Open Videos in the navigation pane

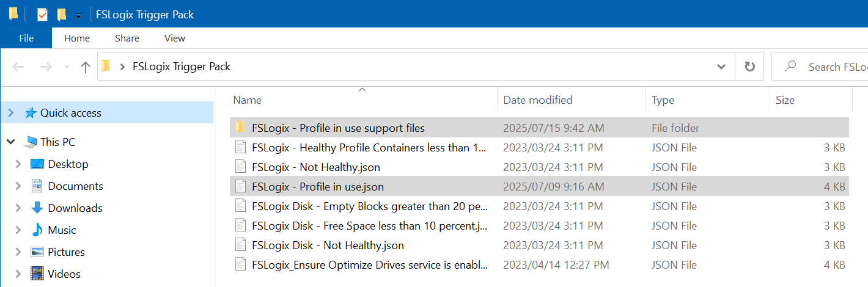[x=64, y=274]
